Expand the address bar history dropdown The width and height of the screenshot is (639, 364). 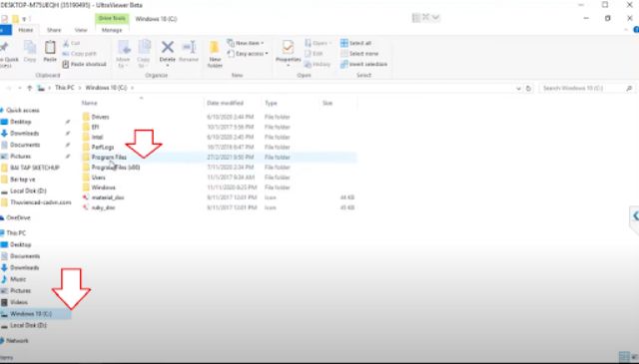518,89
